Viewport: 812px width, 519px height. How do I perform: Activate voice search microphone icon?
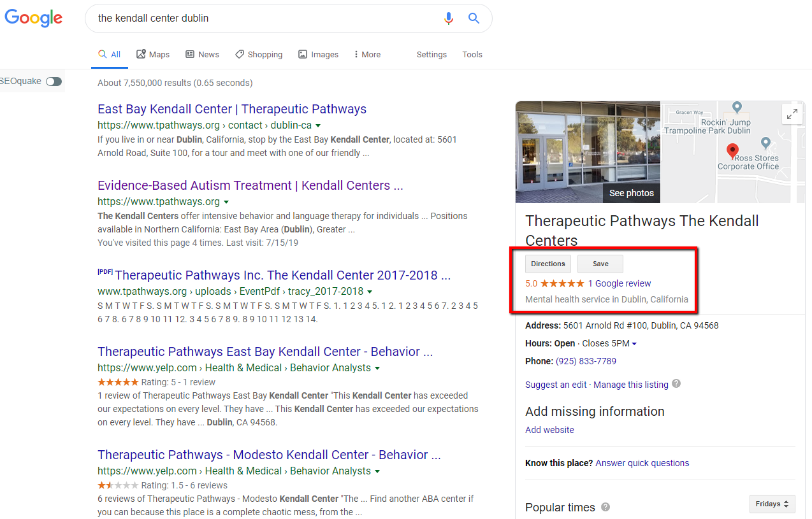pos(449,18)
